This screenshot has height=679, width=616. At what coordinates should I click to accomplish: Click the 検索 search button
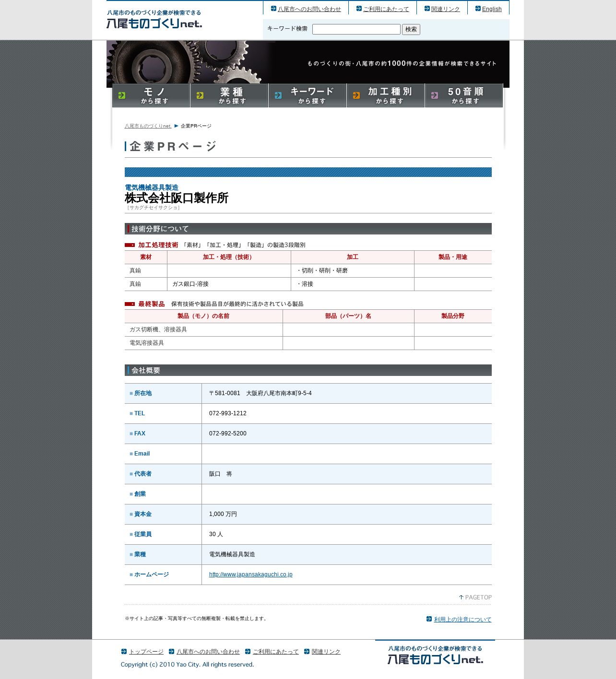pos(411,29)
